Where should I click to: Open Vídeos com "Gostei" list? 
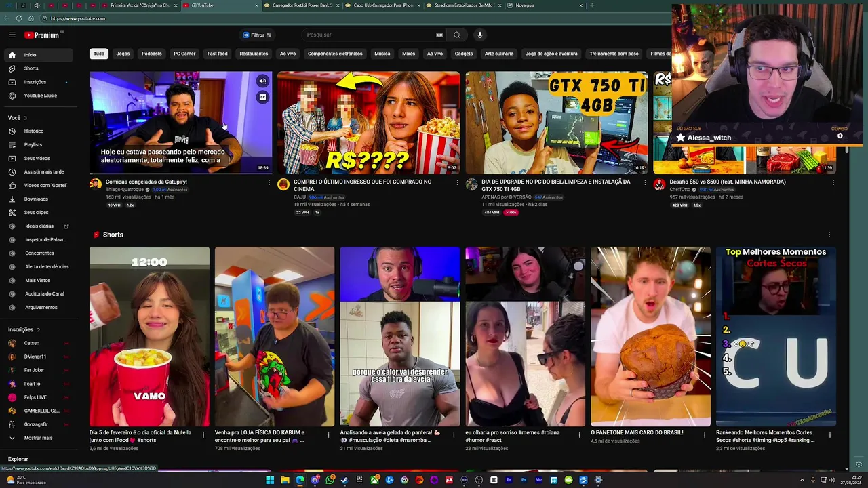38,185
